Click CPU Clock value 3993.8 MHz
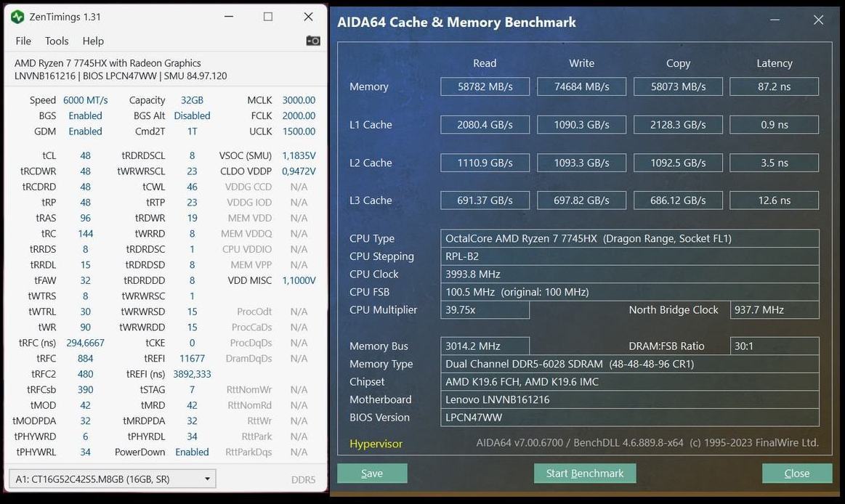This screenshot has width=845, height=504. click(630, 274)
